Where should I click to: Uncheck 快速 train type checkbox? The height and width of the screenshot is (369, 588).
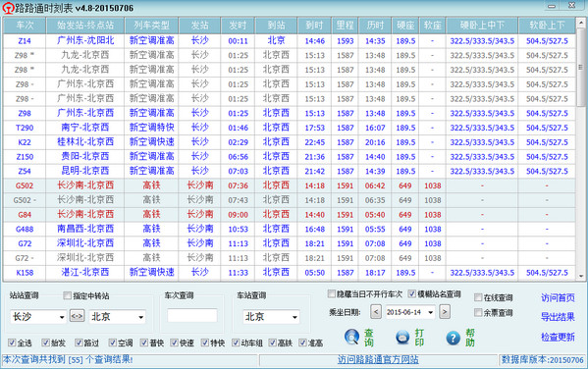tap(174, 343)
